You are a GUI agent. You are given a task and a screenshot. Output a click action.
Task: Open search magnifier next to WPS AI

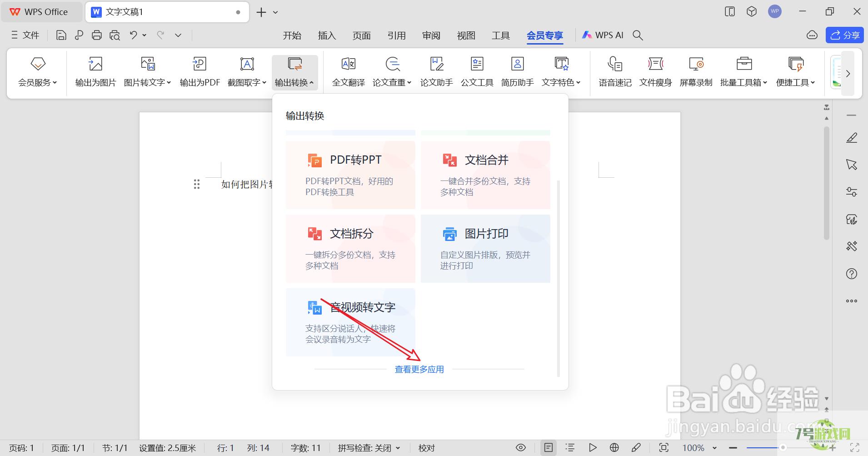click(x=638, y=35)
